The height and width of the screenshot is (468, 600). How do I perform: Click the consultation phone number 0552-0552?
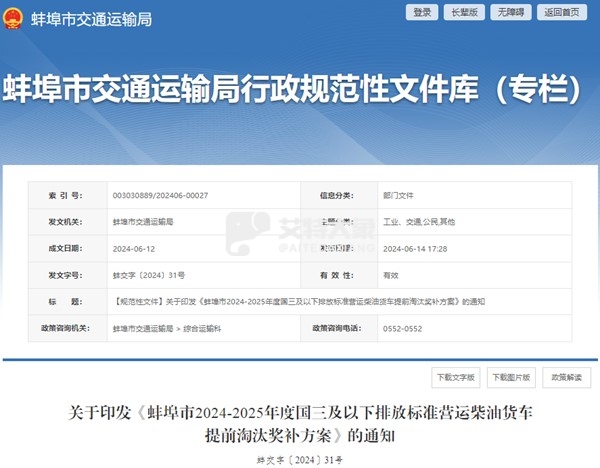click(400, 328)
